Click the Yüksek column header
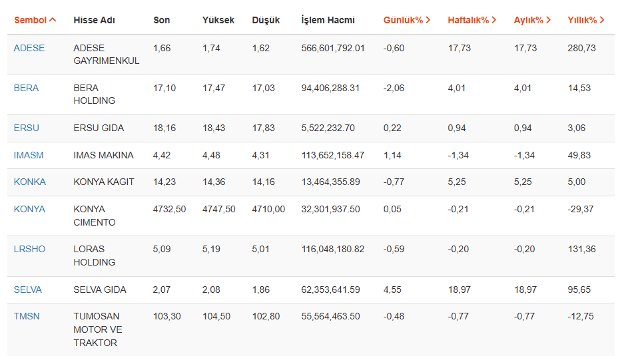This screenshot has height=364, width=624. 218,20
